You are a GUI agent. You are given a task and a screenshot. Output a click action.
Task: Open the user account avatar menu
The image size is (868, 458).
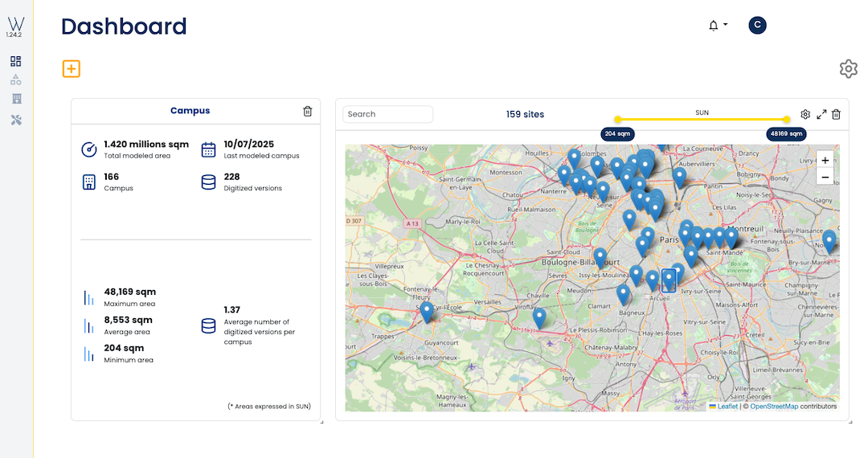pos(757,26)
